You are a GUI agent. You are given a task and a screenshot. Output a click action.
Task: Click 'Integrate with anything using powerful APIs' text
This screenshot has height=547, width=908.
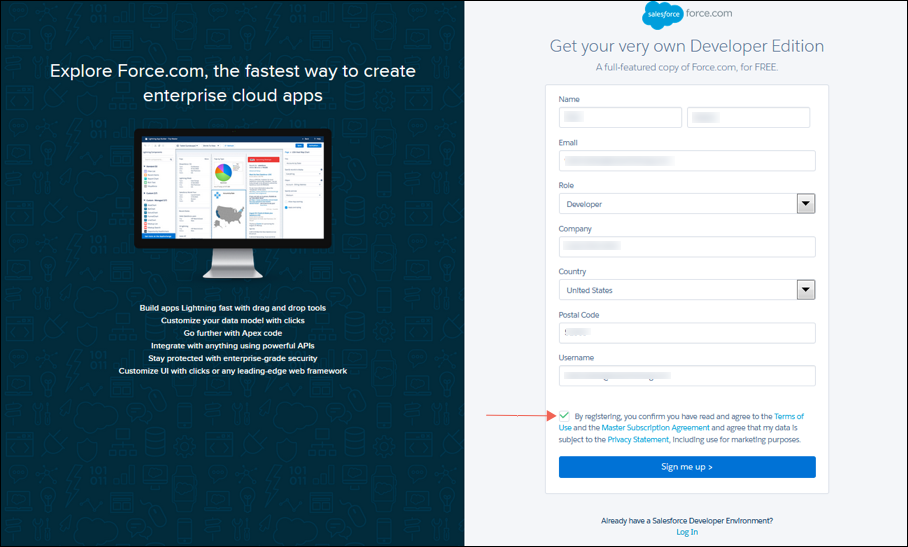tap(233, 346)
